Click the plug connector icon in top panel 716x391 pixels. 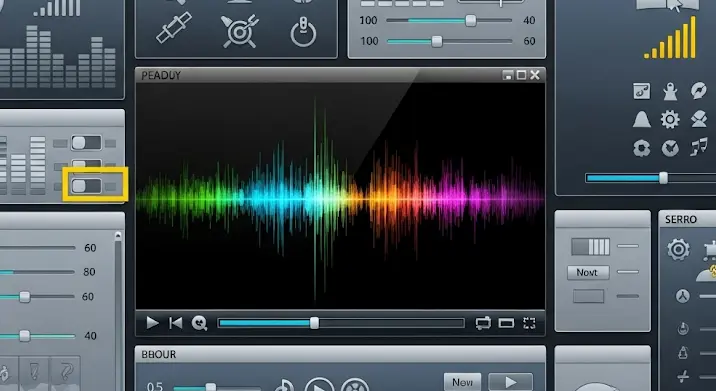[174, 28]
